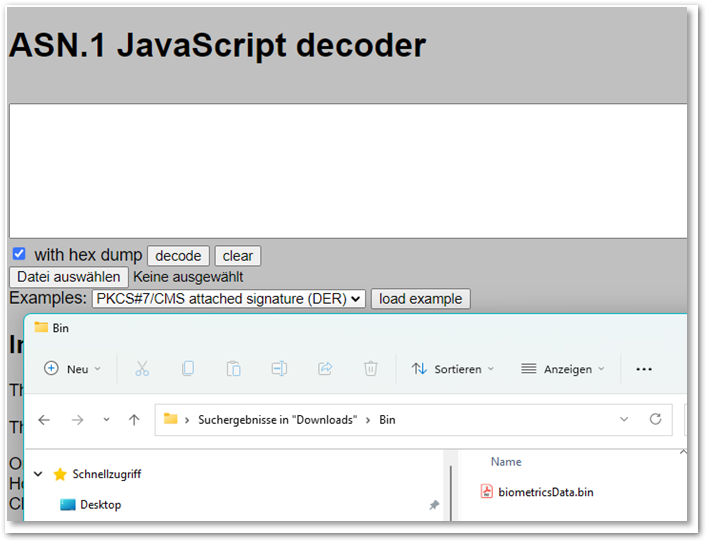
Task: Click the Refresh icon beside address bar
Action: point(655,420)
